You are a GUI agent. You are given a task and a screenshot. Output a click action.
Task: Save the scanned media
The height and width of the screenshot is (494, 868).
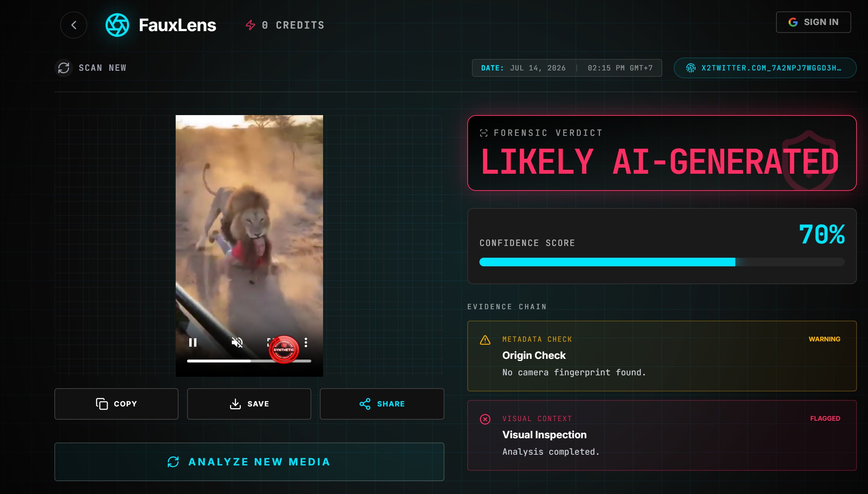[x=249, y=404]
